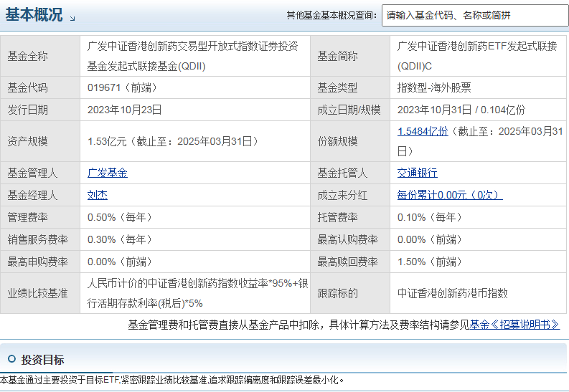Click the bullet circle icon beside 投资目标
Image resolution: width=569 pixels, height=392 pixels.
coord(11,359)
